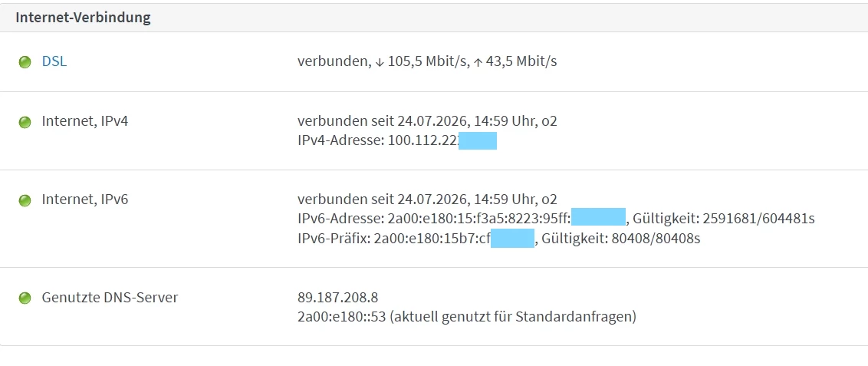Image resolution: width=868 pixels, height=366 pixels.
Task: Click the DNS server 2a00:e180::53 entry
Action: click(467, 317)
